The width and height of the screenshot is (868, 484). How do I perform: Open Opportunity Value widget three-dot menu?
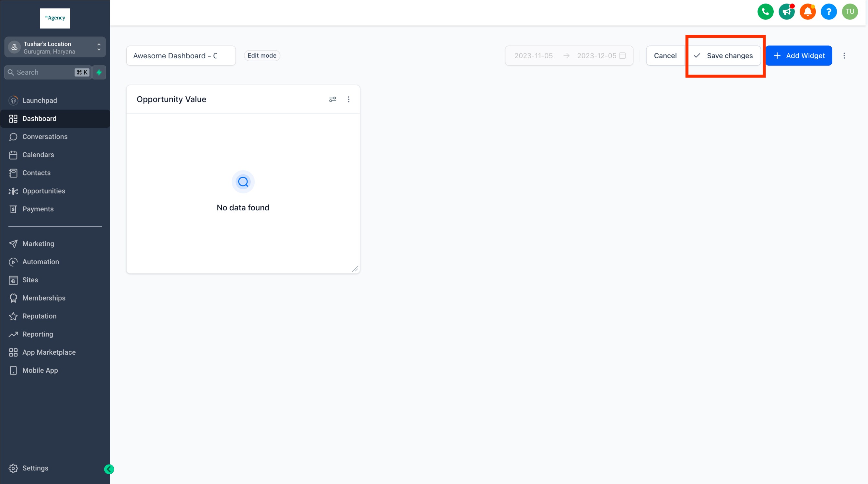coord(348,100)
